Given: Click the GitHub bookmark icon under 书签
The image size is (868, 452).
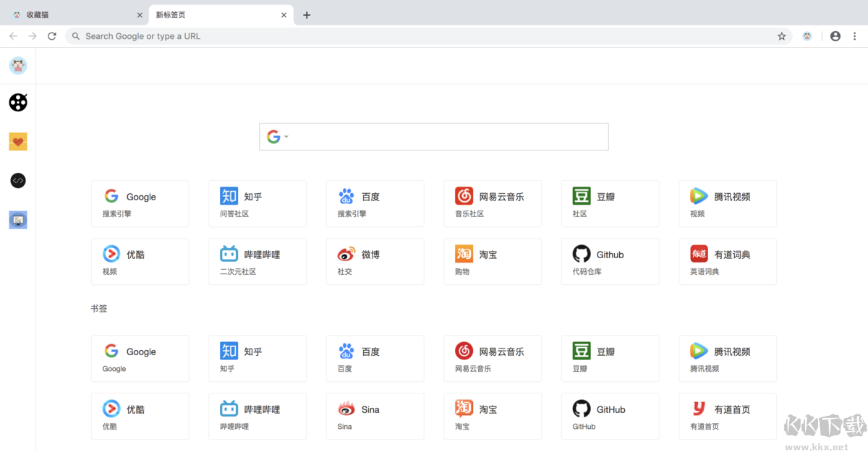Looking at the screenshot, I should click(x=582, y=409).
